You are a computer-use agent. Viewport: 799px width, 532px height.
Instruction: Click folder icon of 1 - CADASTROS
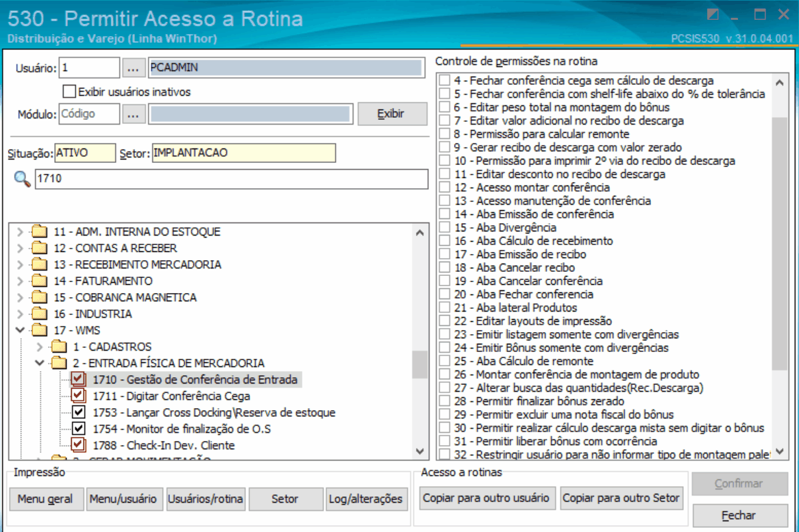pyautogui.click(x=59, y=346)
